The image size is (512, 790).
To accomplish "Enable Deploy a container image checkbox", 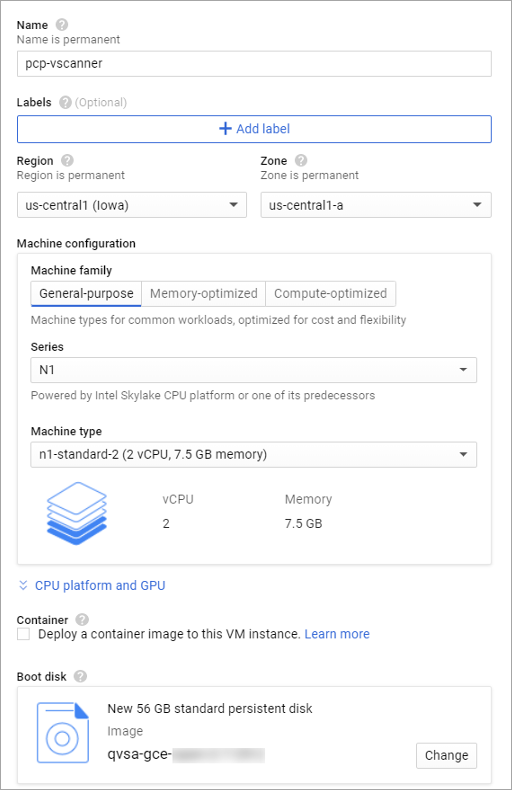I will coord(23,634).
